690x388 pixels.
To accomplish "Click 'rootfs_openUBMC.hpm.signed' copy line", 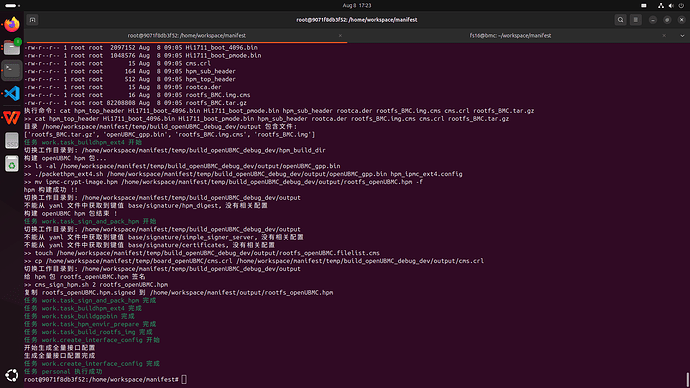I will pyautogui.click(x=179, y=293).
